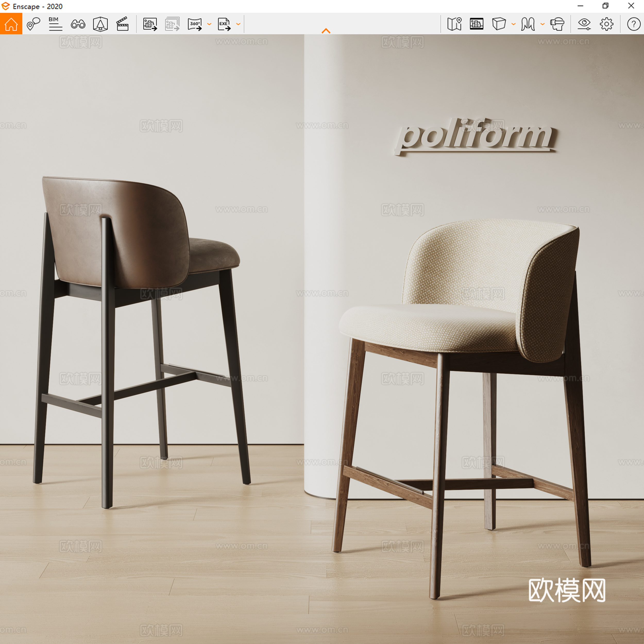
Task: Click grayed-out Batch Rendering icon
Action: [172, 24]
